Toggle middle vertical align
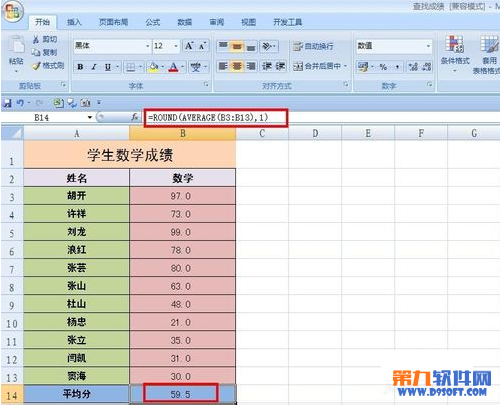The width and height of the screenshot is (500, 407). tap(237, 46)
